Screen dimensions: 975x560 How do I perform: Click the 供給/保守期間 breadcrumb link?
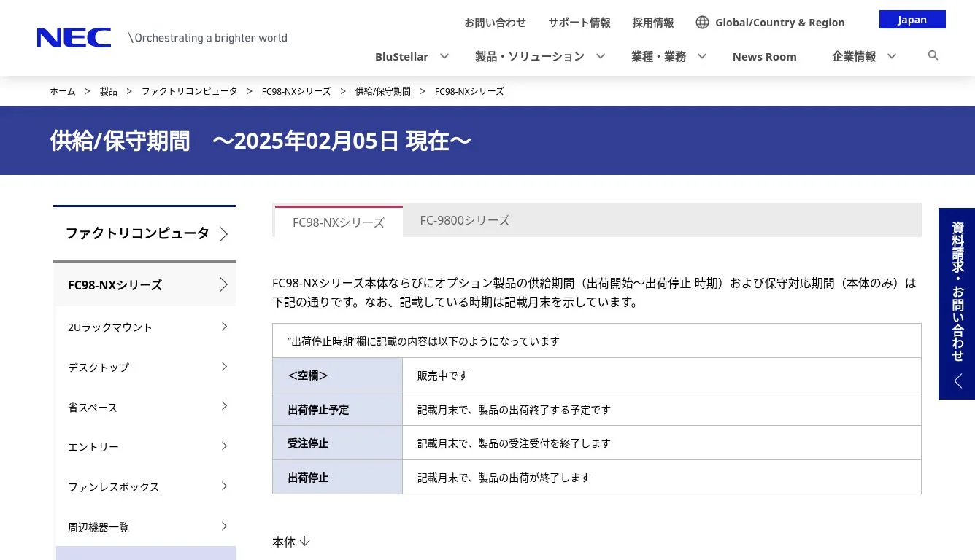pos(382,91)
